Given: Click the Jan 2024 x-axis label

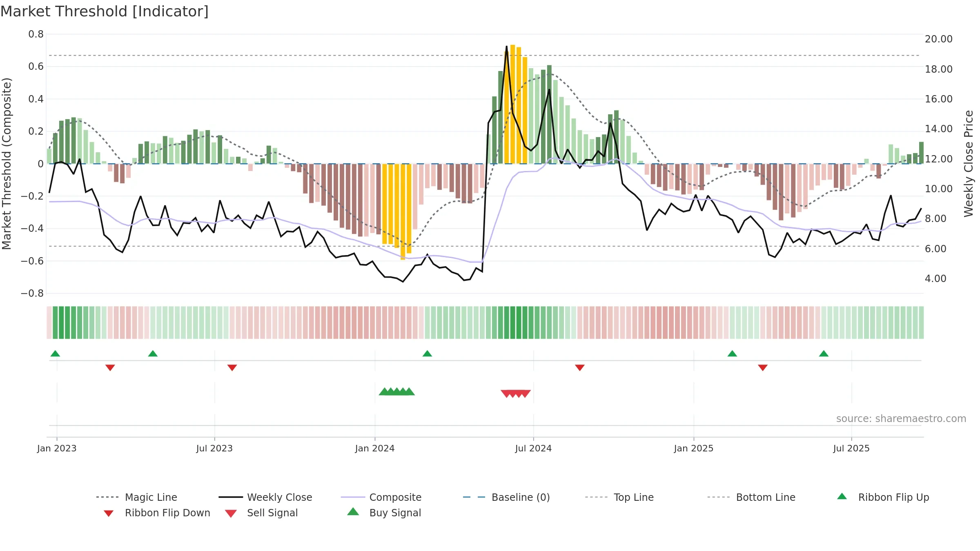Looking at the screenshot, I should coord(375,449).
